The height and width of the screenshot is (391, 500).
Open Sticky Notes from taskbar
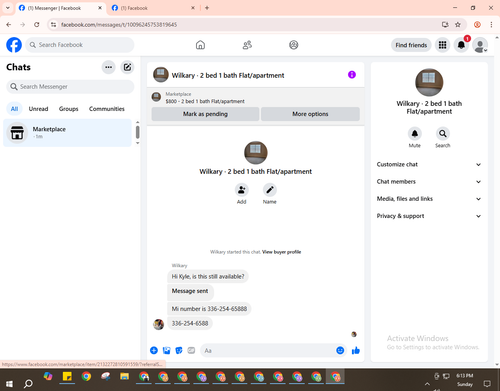[67, 377]
